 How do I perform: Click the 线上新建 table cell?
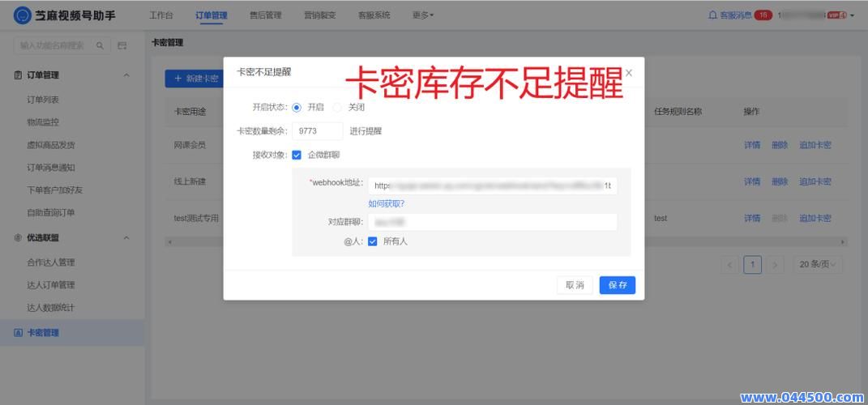[x=190, y=181]
